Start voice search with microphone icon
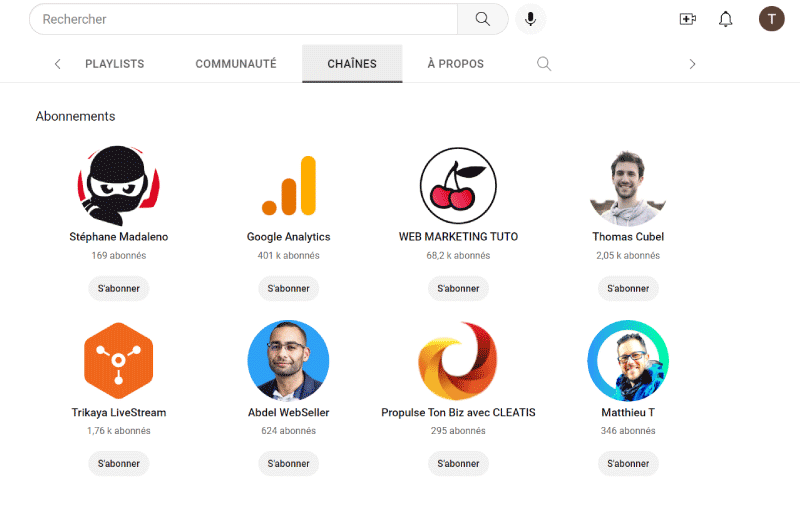The height and width of the screenshot is (530, 800). point(531,19)
